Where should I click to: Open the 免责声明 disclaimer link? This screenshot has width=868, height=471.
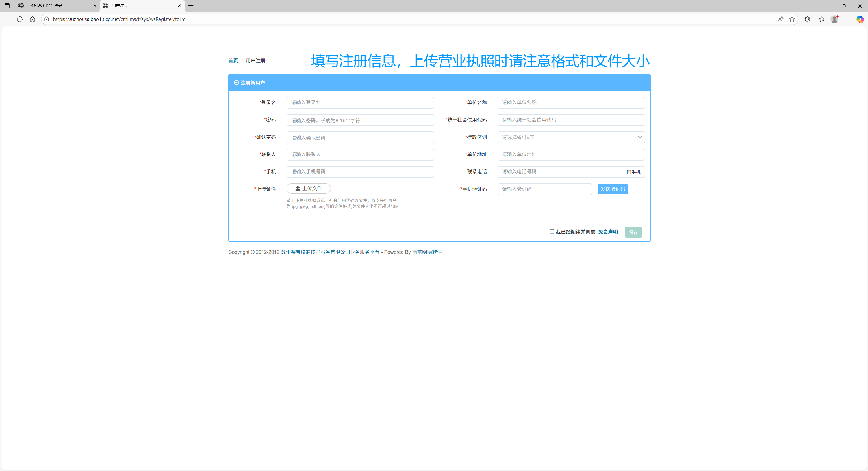coord(607,232)
